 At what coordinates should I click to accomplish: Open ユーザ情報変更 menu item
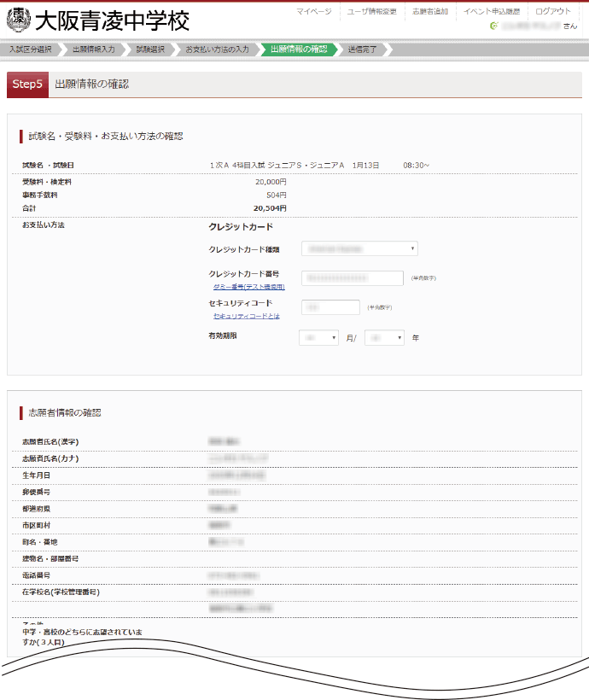(371, 11)
